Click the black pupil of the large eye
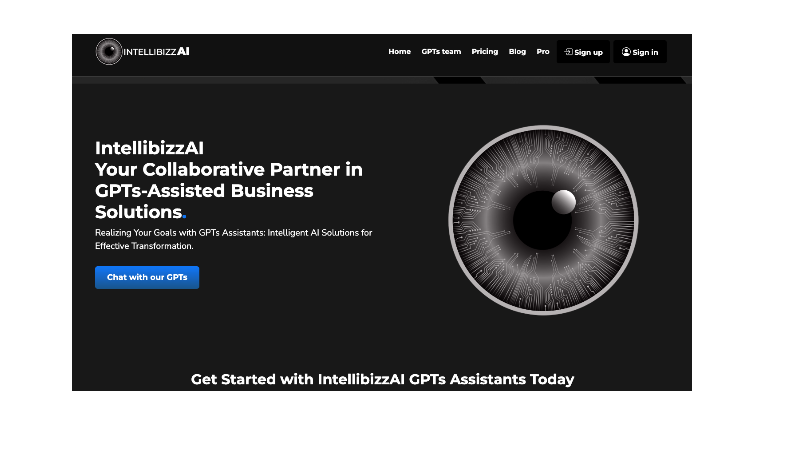This screenshot has height=460, width=800. click(x=542, y=220)
